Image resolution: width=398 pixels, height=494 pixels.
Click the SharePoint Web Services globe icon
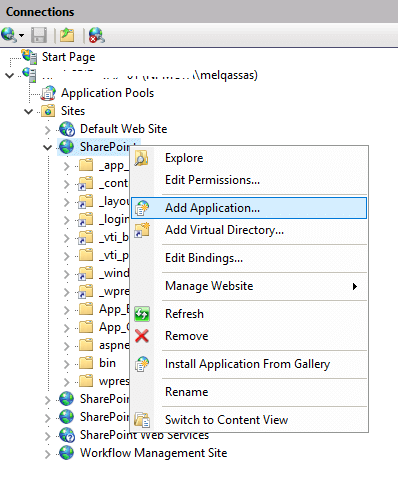pyautogui.click(x=67, y=435)
